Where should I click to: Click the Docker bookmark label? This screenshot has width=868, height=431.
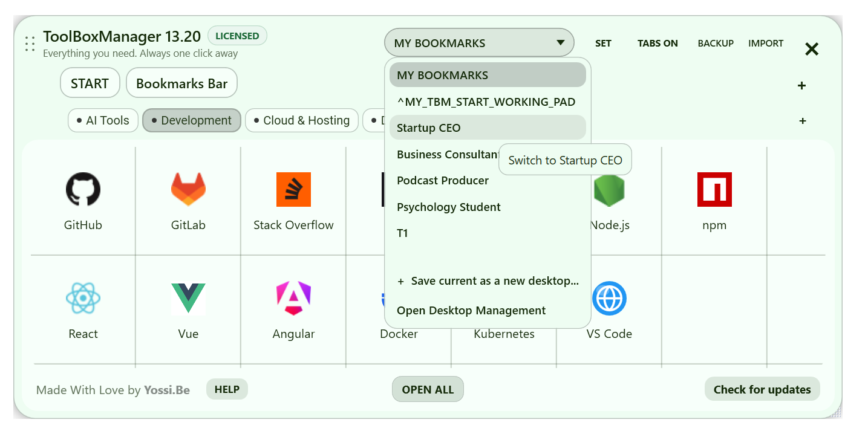pyautogui.click(x=399, y=334)
